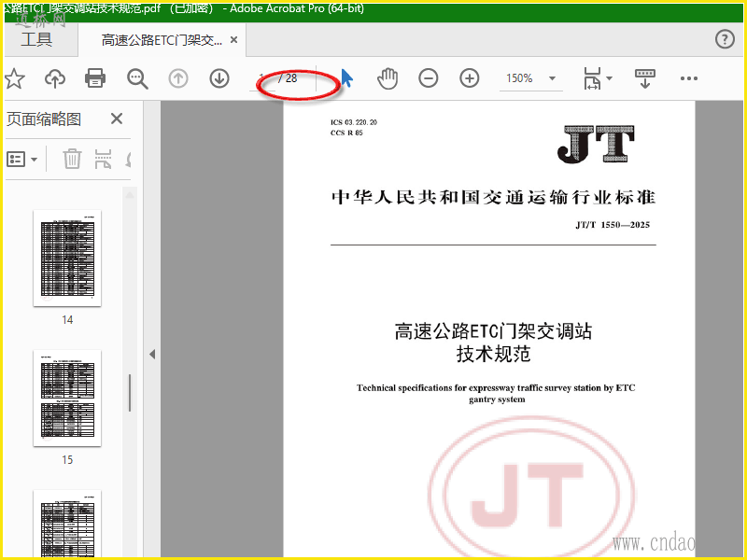The width and height of the screenshot is (747, 560).
Task: Click thumbnail label 15
Action: pyautogui.click(x=67, y=460)
